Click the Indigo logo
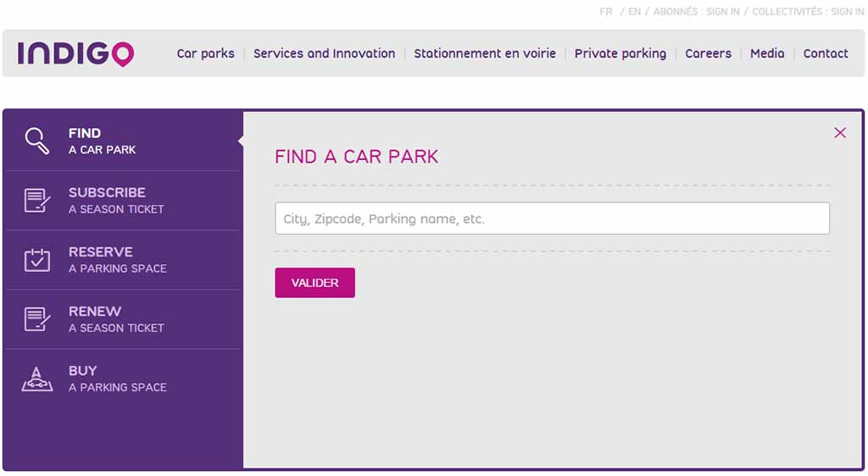Screen dimensions: 868x476 (x=75, y=53)
